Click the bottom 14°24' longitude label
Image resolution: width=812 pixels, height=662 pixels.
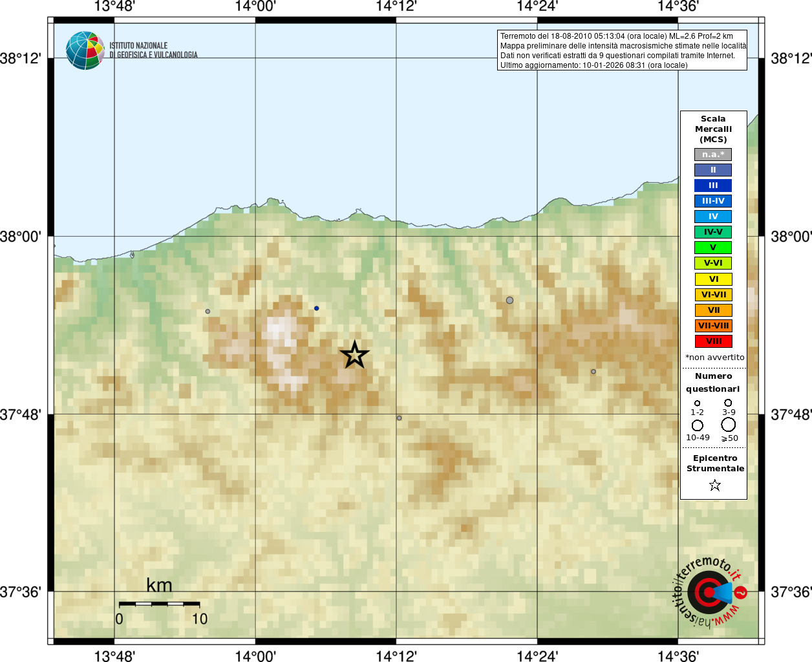click(537, 656)
